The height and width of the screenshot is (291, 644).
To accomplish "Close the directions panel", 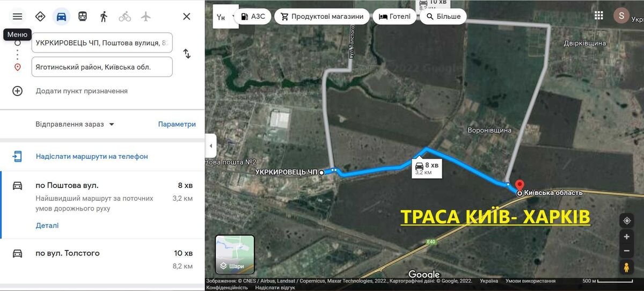I will [x=186, y=17].
